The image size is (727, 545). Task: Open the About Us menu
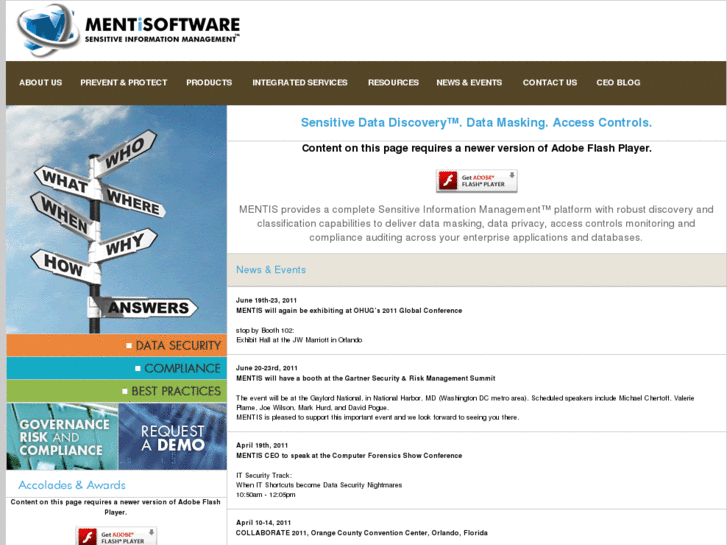click(x=41, y=83)
